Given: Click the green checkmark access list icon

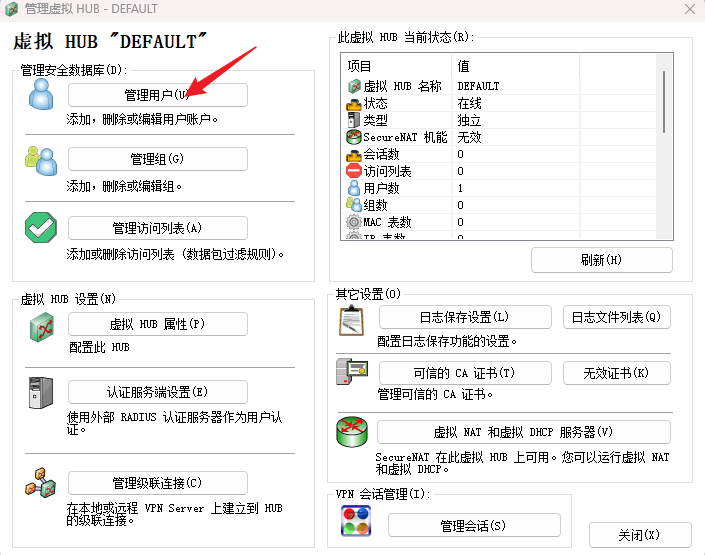Looking at the screenshot, I should click(x=41, y=228).
